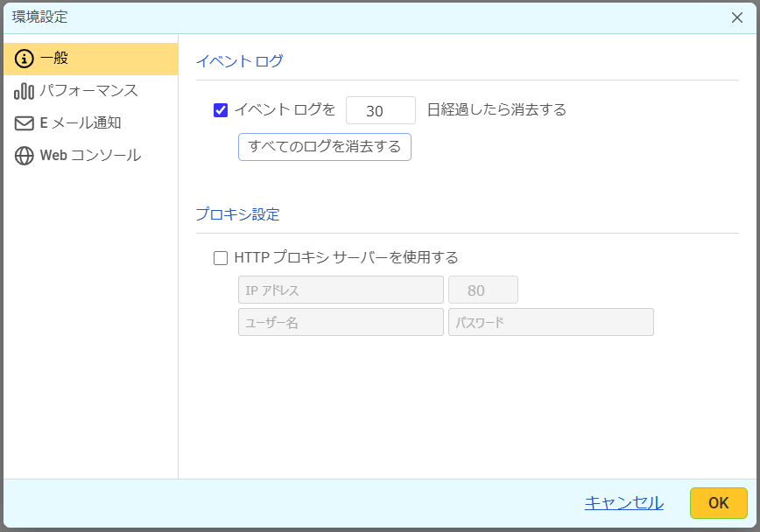Click the info icon beside 一般
The height and width of the screenshot is (532, 760).
click(x=25, y=59)
